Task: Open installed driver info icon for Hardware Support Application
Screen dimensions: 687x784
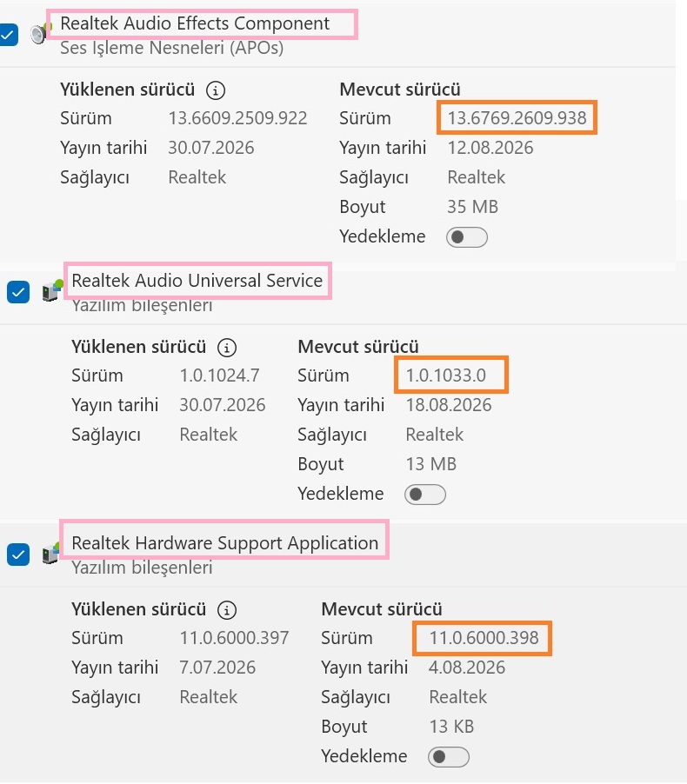Action: coord(227,609)
